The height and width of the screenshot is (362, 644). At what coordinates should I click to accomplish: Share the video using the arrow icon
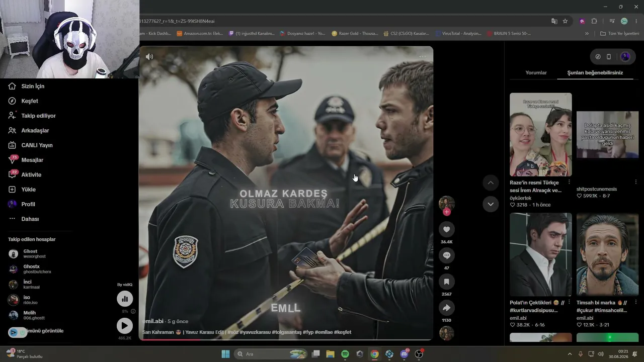point(446,308)
